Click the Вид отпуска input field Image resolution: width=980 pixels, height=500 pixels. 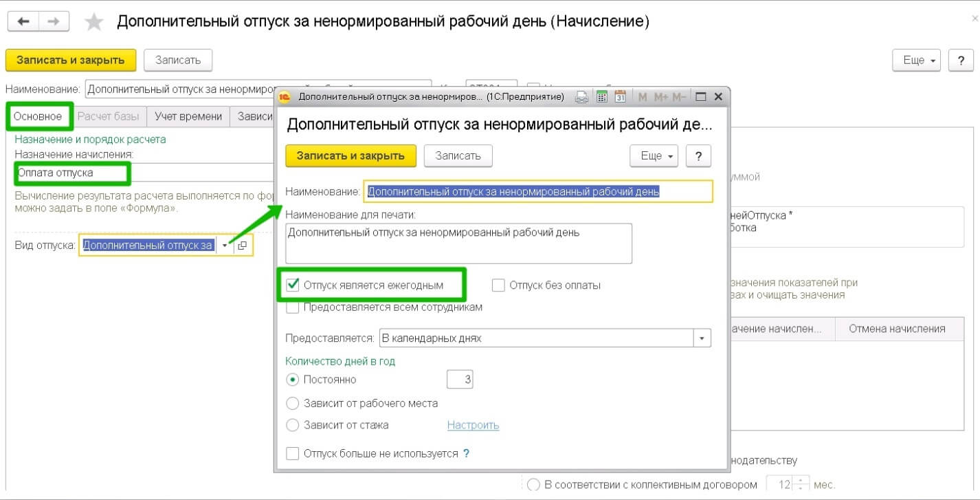(148, 246)
